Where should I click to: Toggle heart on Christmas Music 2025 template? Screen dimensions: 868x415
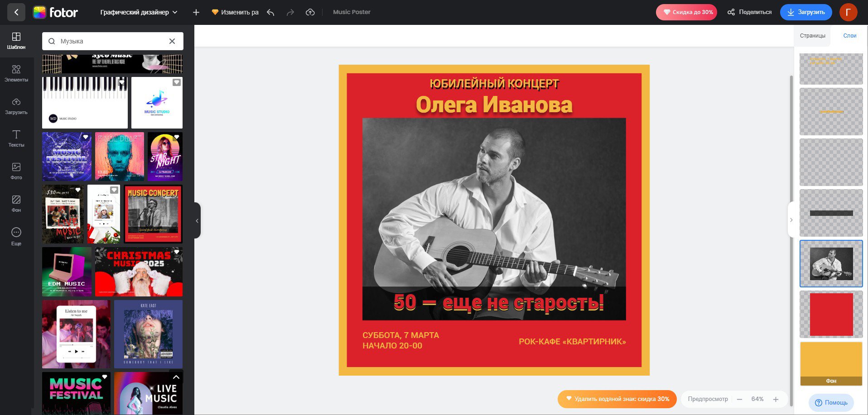click(177, 252)
